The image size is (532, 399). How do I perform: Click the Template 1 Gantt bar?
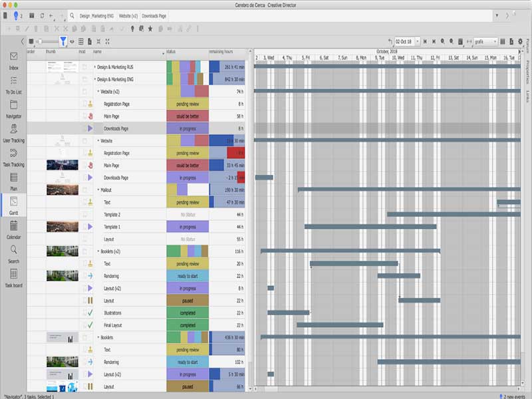[370, 227]
